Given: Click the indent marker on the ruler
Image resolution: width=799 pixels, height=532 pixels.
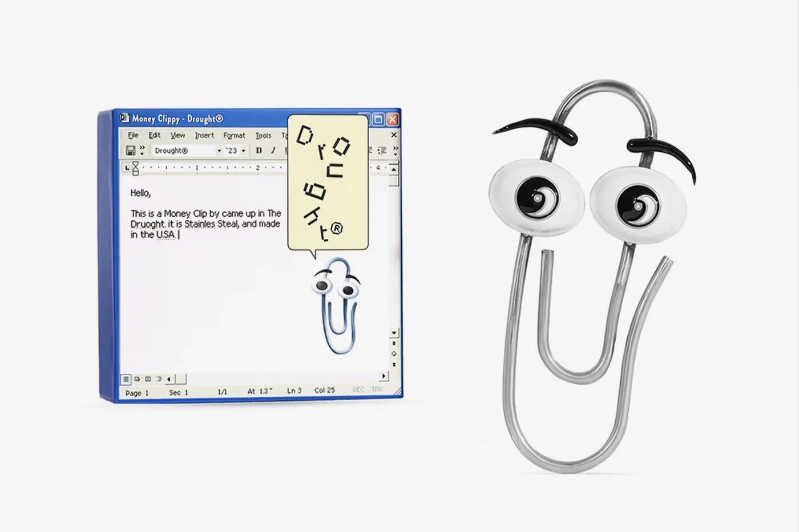Looking at the screenshot, I should [135, 168].
